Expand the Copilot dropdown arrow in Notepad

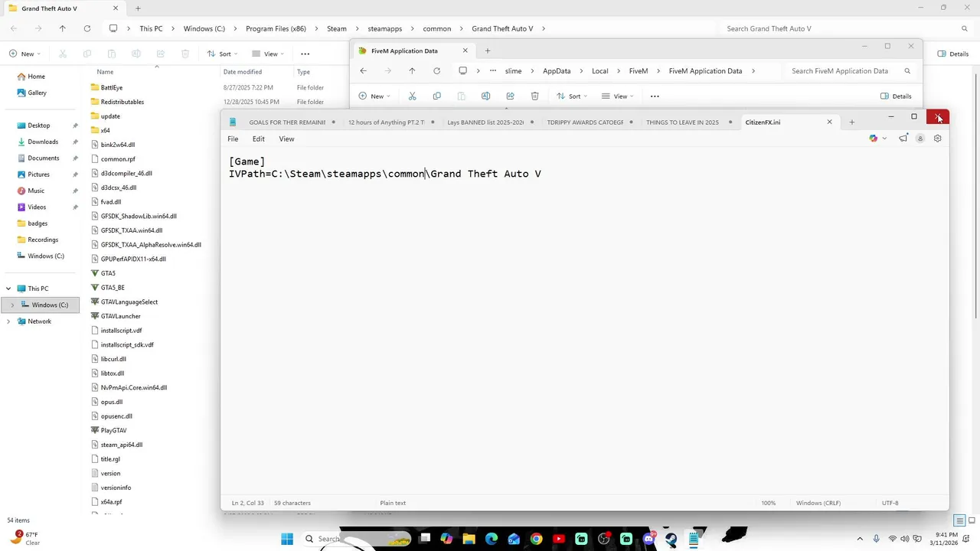pyautogui.click(x=884, y=139)
